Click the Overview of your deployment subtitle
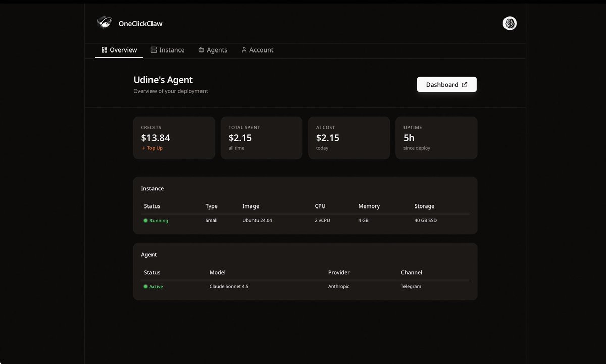 [x=171, y=91]
